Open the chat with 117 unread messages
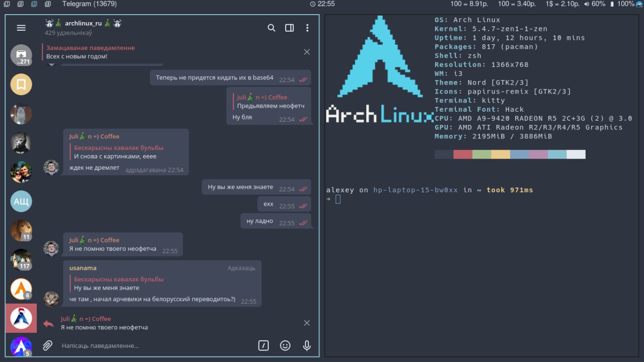Screen dimensions: 644x362 tap(21, 260)
